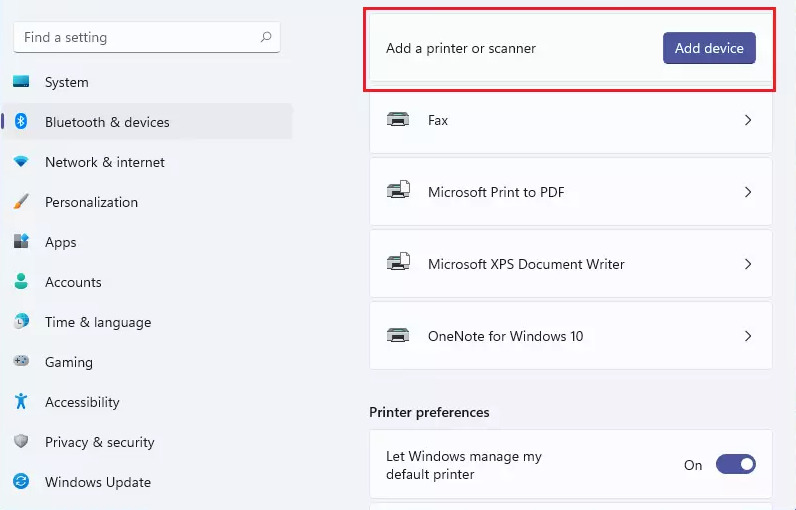Turn off Let Windows manage default printer
Viewport: 796px width, 510px height.
pyautogui.click(x=736, y=464)
